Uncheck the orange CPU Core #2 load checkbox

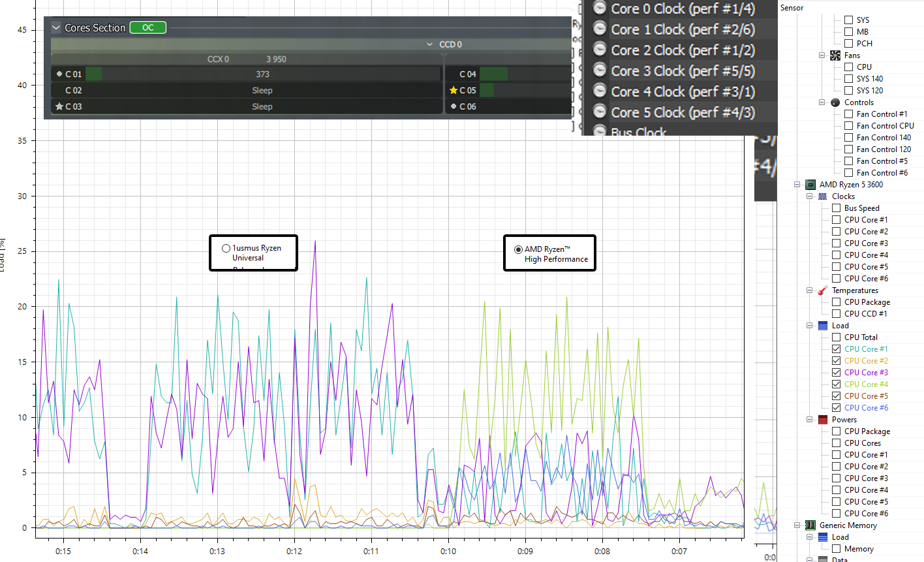pyautogui.click(x=837, y=361)
